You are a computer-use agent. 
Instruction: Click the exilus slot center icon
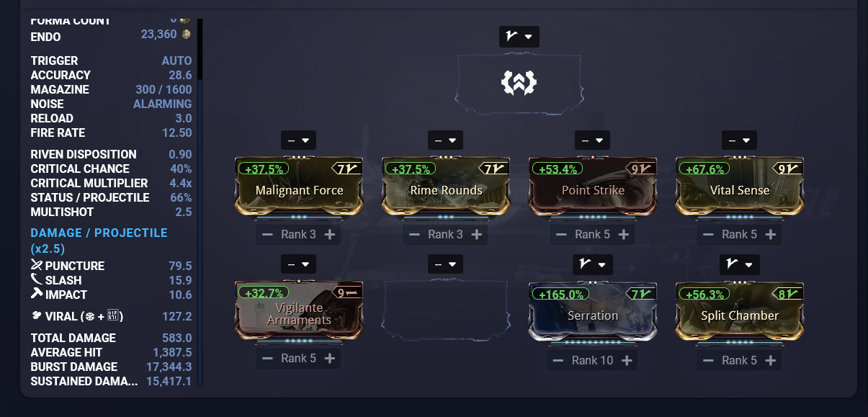tap(519, 84)
